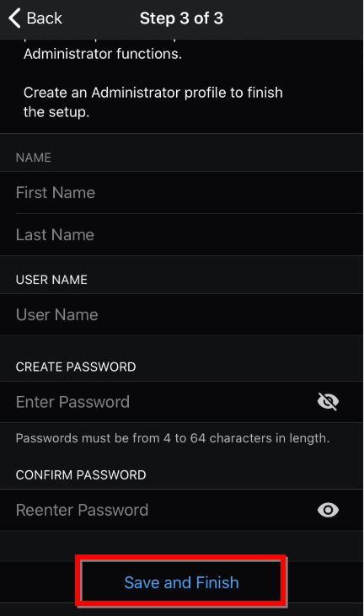364x616 pixels.
Task: Tap the Back text label
Action: point(44,19)
